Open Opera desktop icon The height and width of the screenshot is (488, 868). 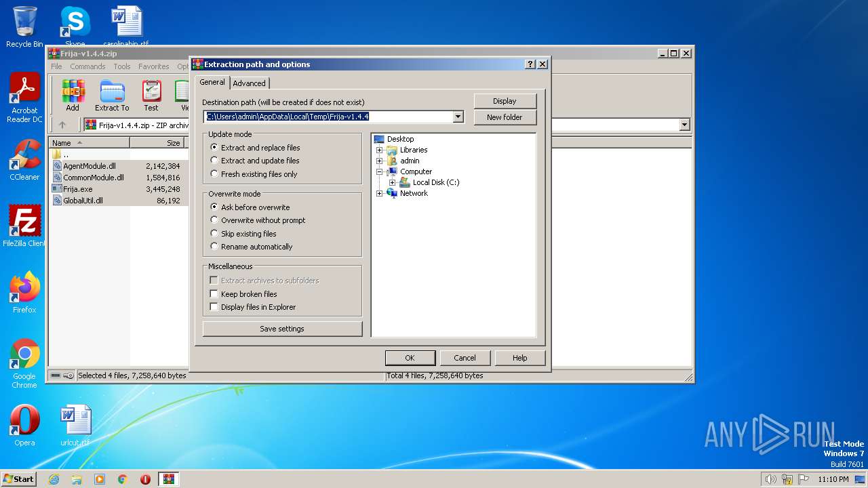pyautogui.click(x=24, y=426)
